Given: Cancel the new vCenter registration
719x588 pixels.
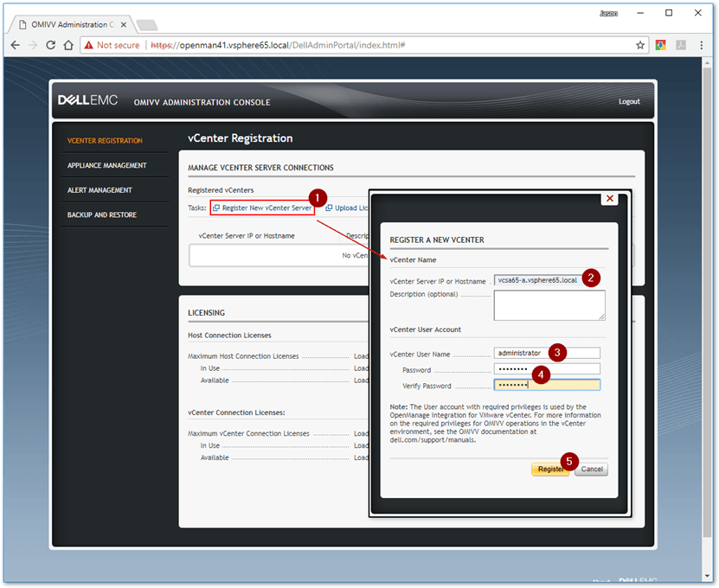Looking at the screenshot, I should coord(592,470).
